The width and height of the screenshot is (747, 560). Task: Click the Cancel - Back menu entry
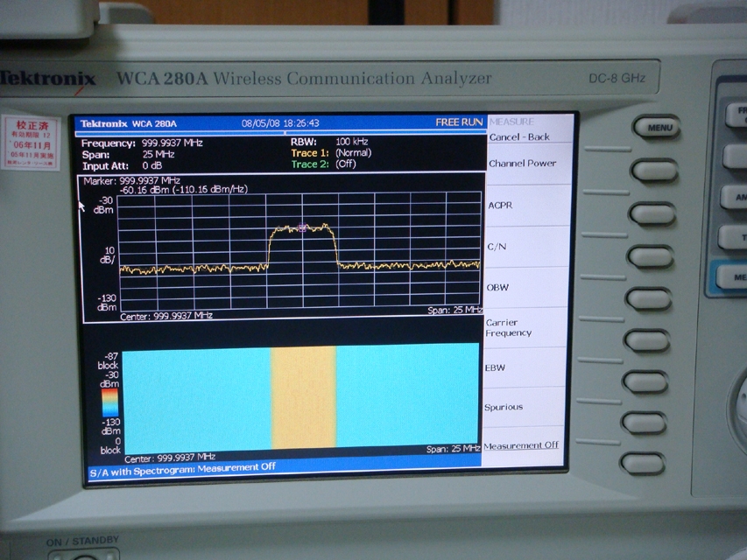click(519, 137)
